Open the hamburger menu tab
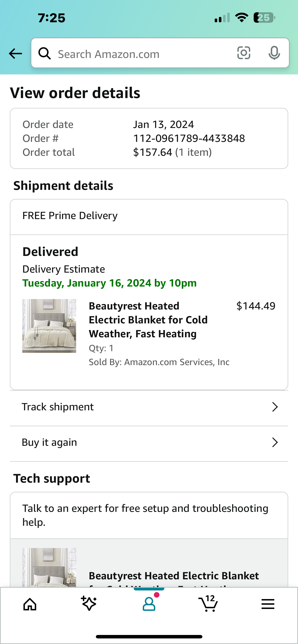Image resolution: width=298 pixels, height=644 pixels. pyautogui.click(x=268, y=604)
